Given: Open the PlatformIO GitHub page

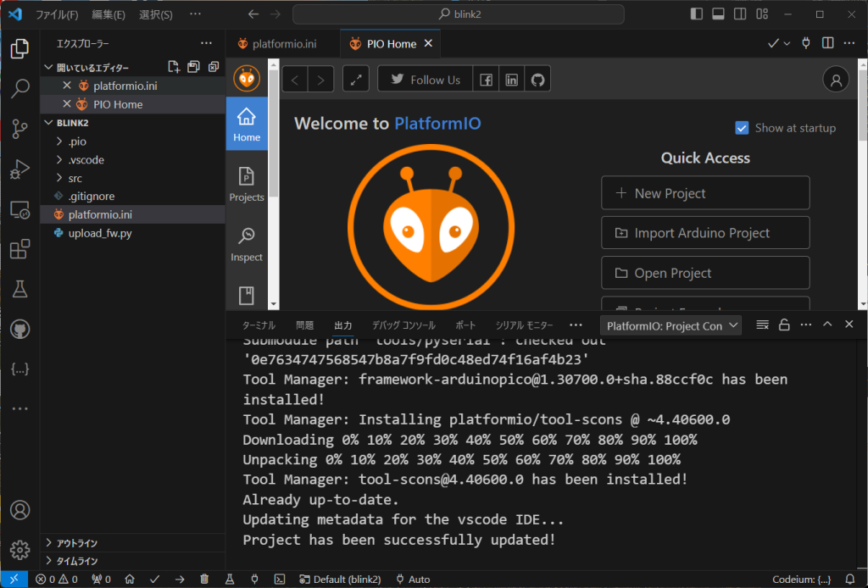Looking at the screenshot, I should tap(537, 80).
